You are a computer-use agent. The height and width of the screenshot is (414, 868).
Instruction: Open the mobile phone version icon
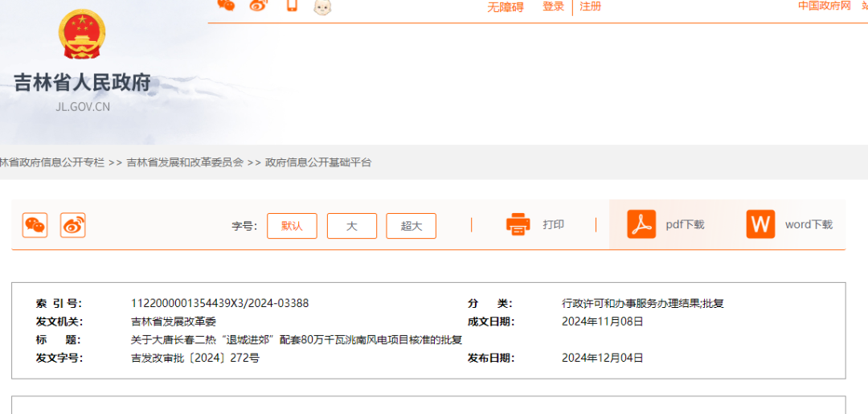(292, 6)
